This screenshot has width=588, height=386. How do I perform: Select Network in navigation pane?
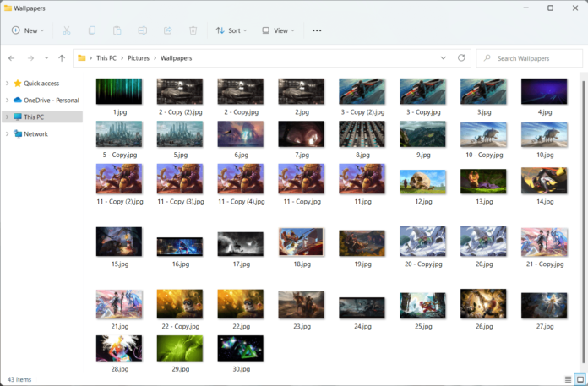[36, 133]
